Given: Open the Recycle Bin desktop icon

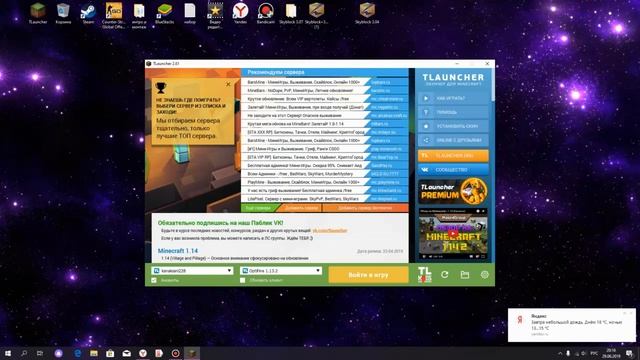Looking at the screenshot, I should [x=63, y=13].
